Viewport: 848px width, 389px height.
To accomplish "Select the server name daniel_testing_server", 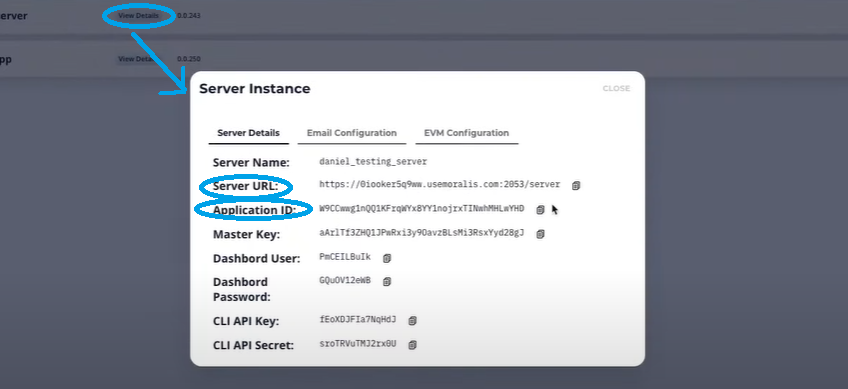I will (373, 162).
